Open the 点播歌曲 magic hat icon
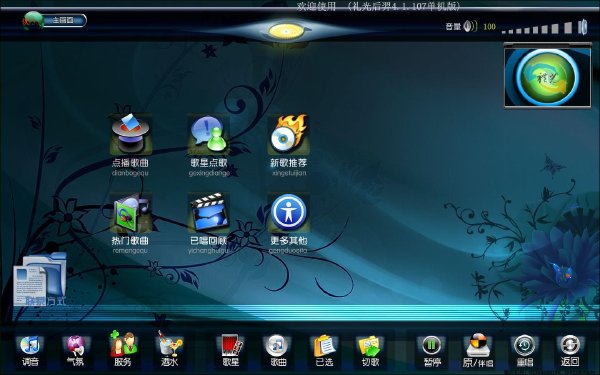 point(130,134)
